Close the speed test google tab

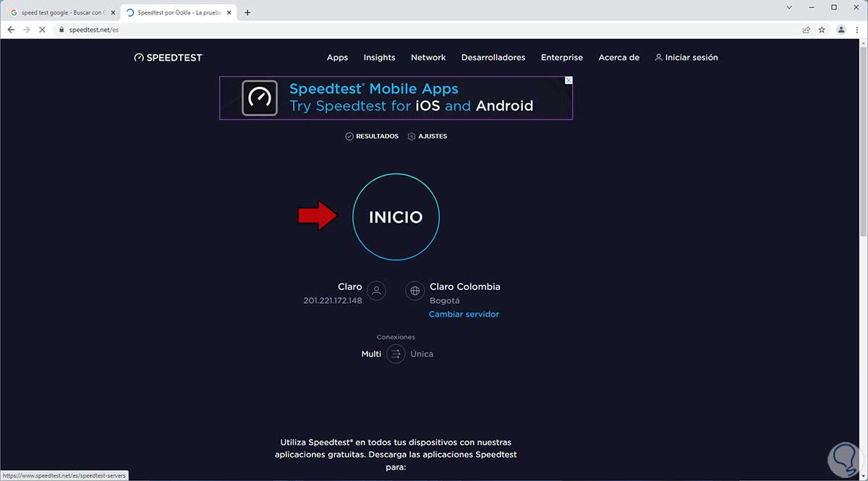tap(112, 12)
